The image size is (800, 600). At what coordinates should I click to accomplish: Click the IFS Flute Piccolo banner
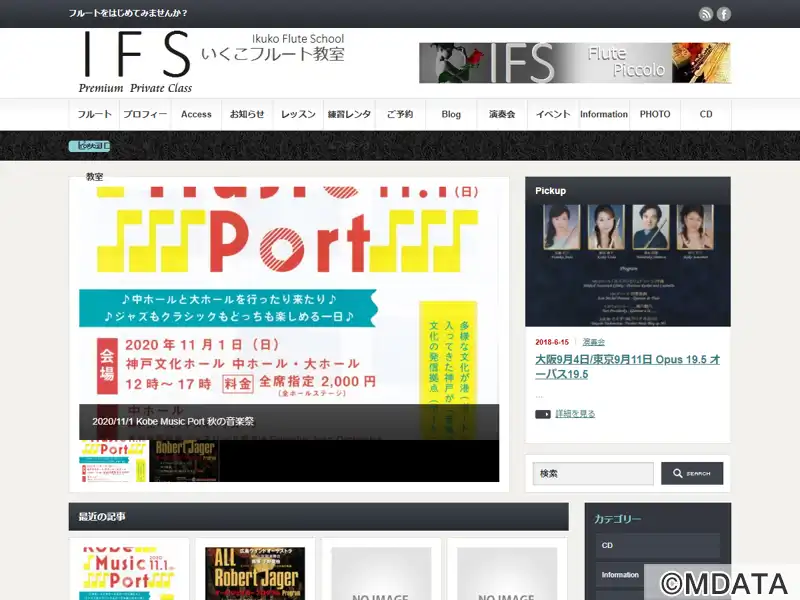[x=574, y=63]
